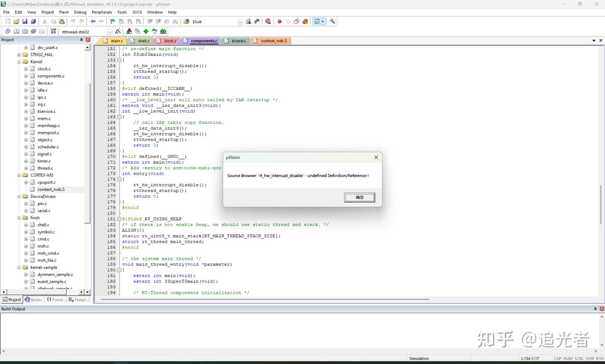The height and width of the screenshot is (364, 605).
Task: Switch to the Books panel tab
Action: (33, 300)
